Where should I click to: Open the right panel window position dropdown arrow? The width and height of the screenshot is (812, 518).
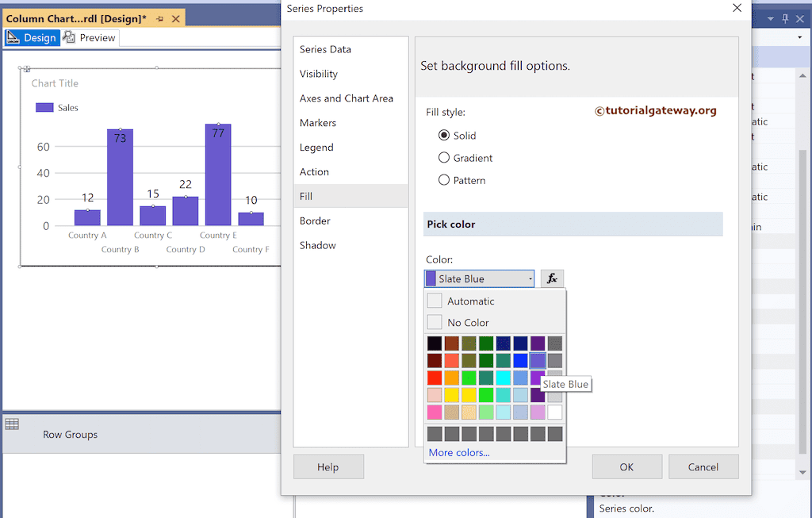tap(771, 19)
